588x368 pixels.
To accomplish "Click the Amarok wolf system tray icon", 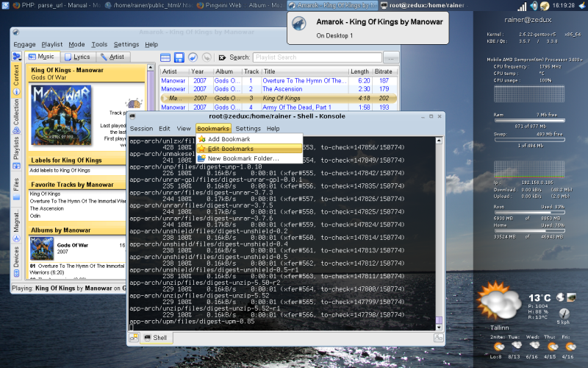I will click(545, 6).
